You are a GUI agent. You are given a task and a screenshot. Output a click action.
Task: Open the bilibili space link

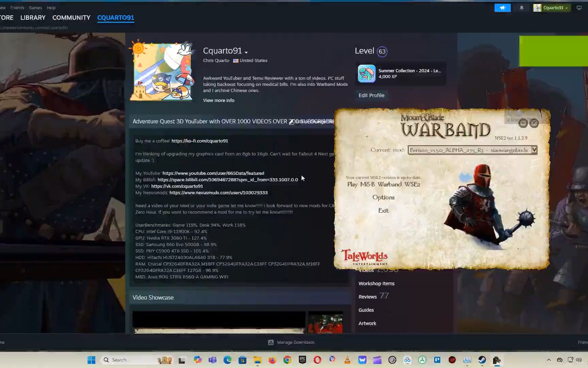[228, 180]
